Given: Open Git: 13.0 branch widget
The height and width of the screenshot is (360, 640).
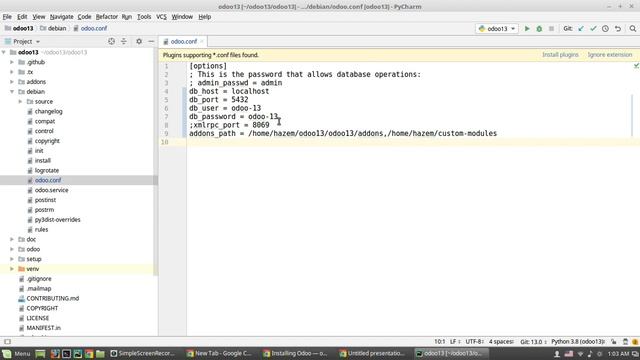Looking at the screenshot, I should click(533, 342).
